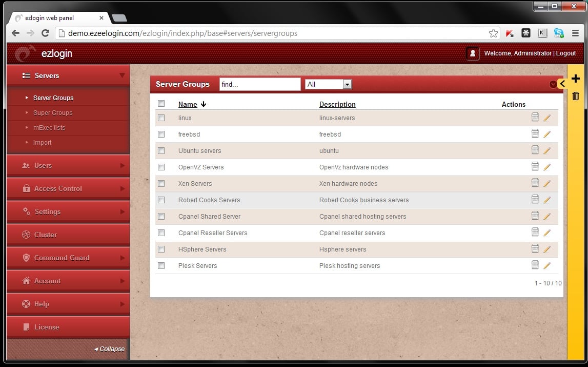Screen dimensions: 588x367
Task: Click the Logout link
Action: tap(566, 53)
